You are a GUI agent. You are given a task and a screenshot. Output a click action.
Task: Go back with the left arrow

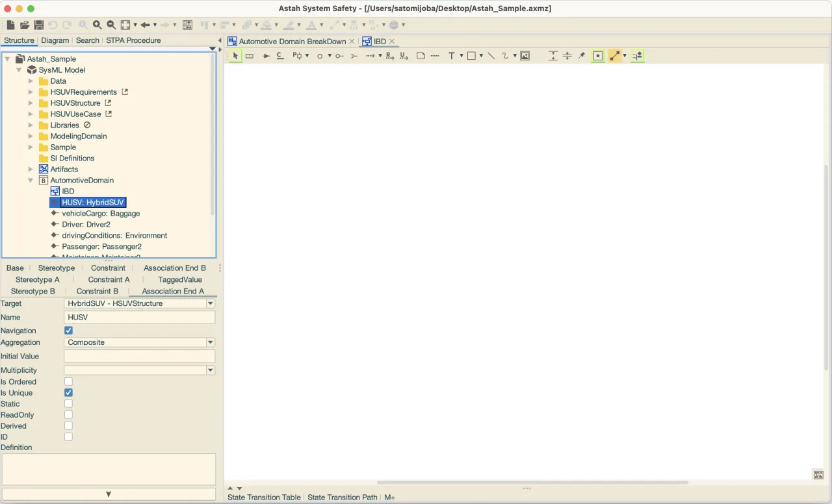pos(145,25)
